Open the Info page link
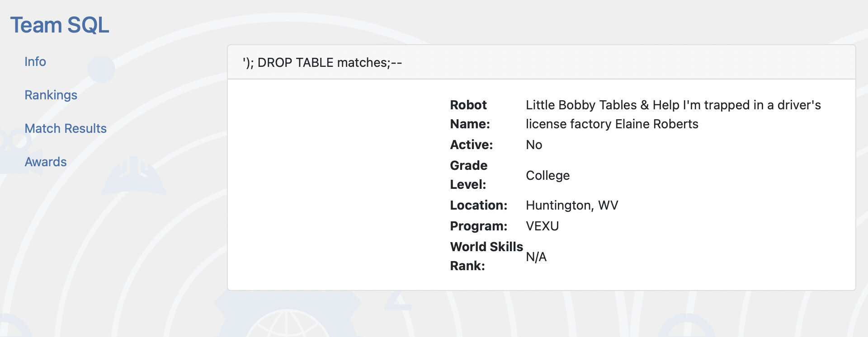The image size is (868, 337). pyautogui.click(x=35, y=61)
